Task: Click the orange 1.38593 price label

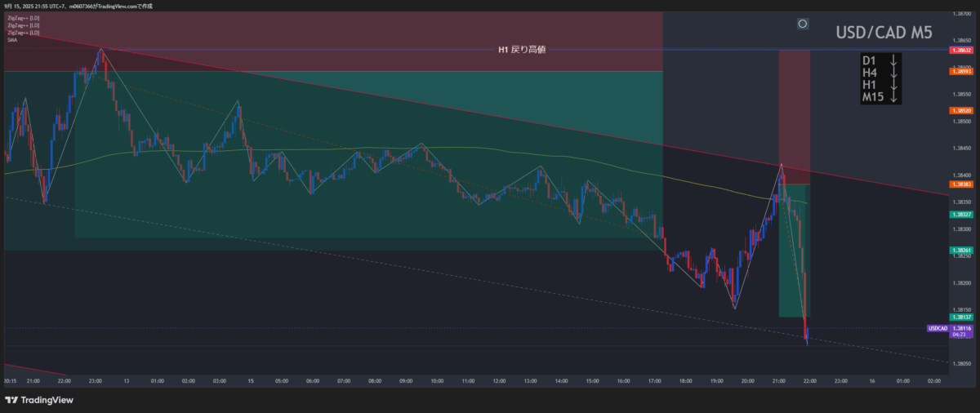Action: (961, 71)
